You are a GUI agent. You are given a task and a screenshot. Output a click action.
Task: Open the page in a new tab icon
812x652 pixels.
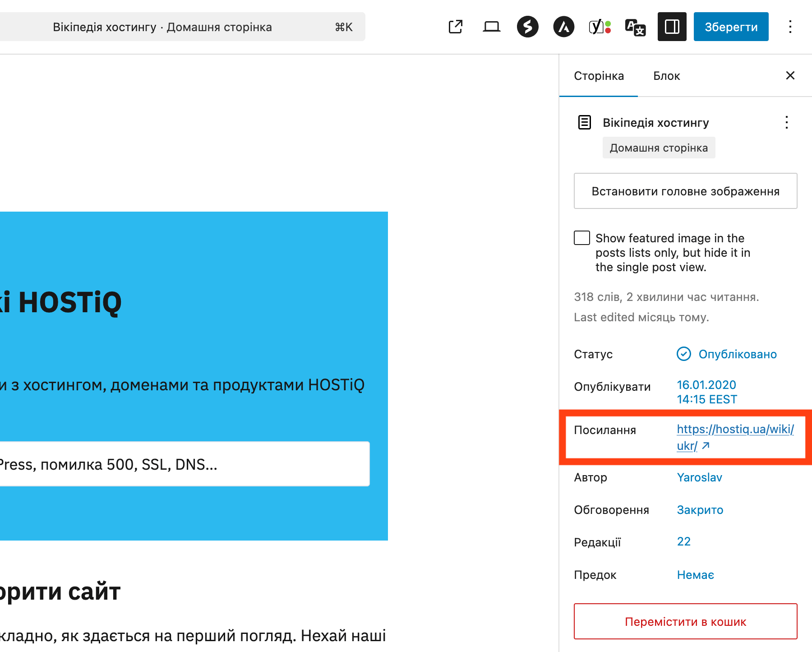(x=456, y=27)
